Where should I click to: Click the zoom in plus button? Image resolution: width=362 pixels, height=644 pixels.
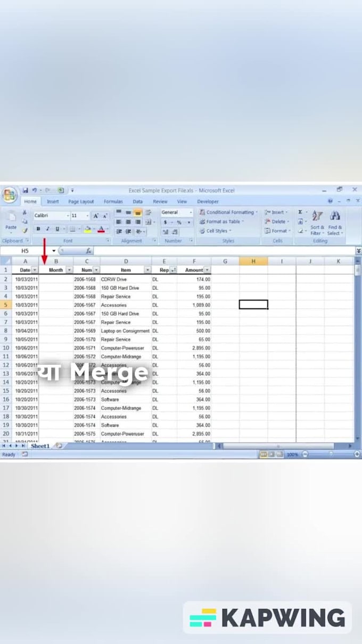pos(357,454)
